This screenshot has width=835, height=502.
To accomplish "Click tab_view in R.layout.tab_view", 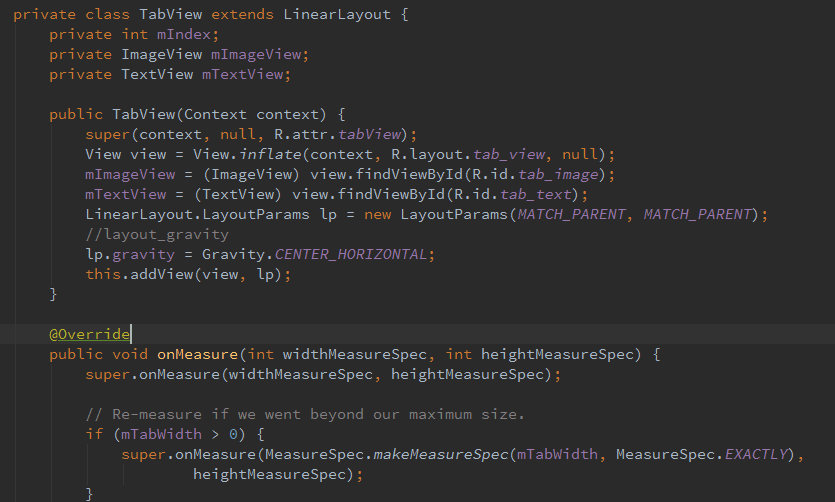I will coord(509,154).
